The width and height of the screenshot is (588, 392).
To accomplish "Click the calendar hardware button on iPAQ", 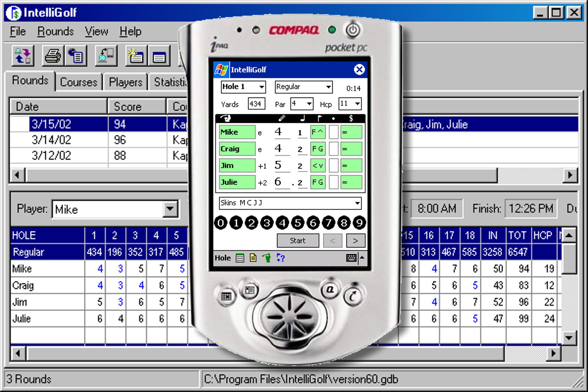I will (x=226, y=297).
